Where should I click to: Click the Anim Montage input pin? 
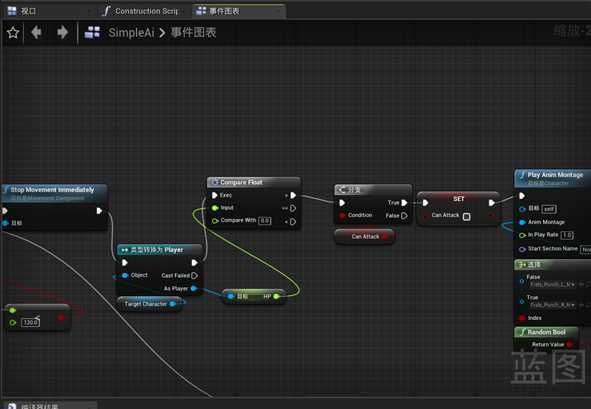tap(522, 222)
